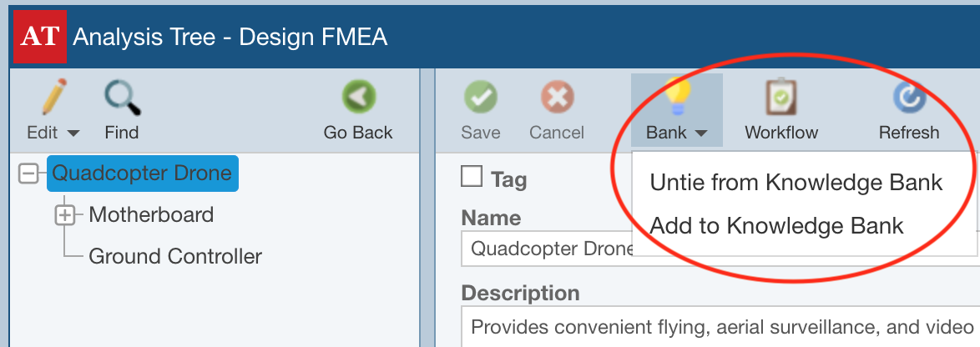The image size is (980, 347).
Task: Toggle the Bank dropdown arrow
Action: pos(700,133)
